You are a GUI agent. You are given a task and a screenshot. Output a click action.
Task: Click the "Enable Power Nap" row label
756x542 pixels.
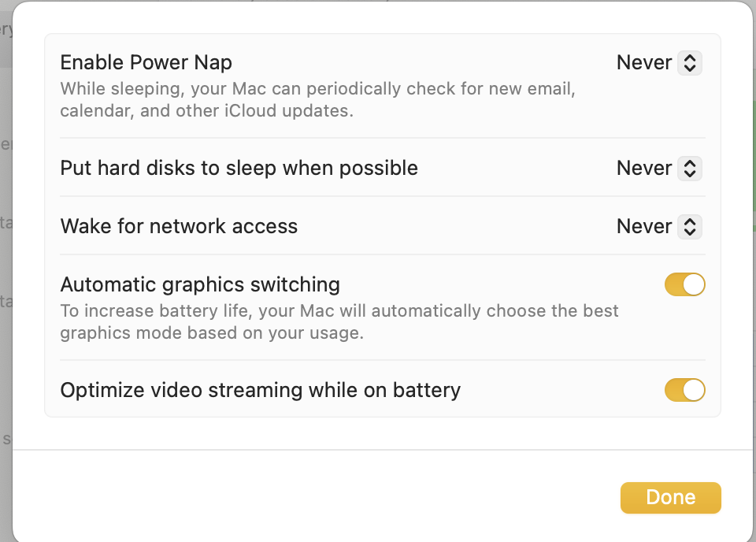click(x=146, y=62)
